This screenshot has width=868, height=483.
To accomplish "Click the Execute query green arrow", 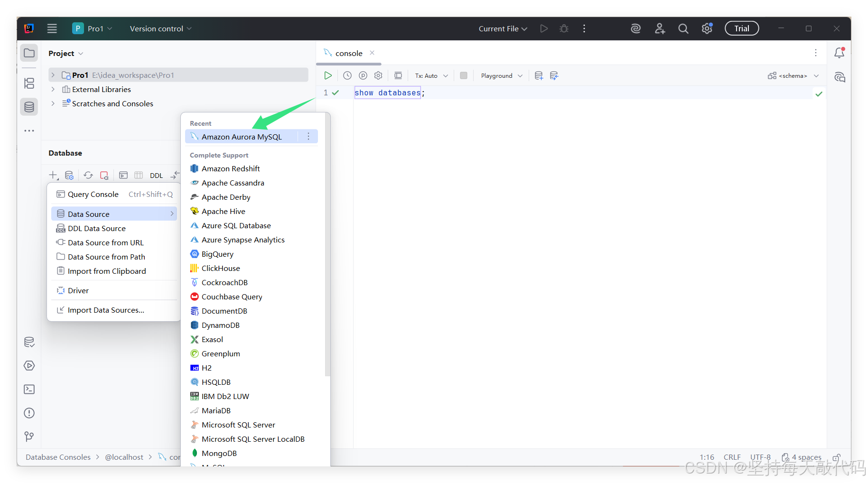I will click(x=328, y=75).
